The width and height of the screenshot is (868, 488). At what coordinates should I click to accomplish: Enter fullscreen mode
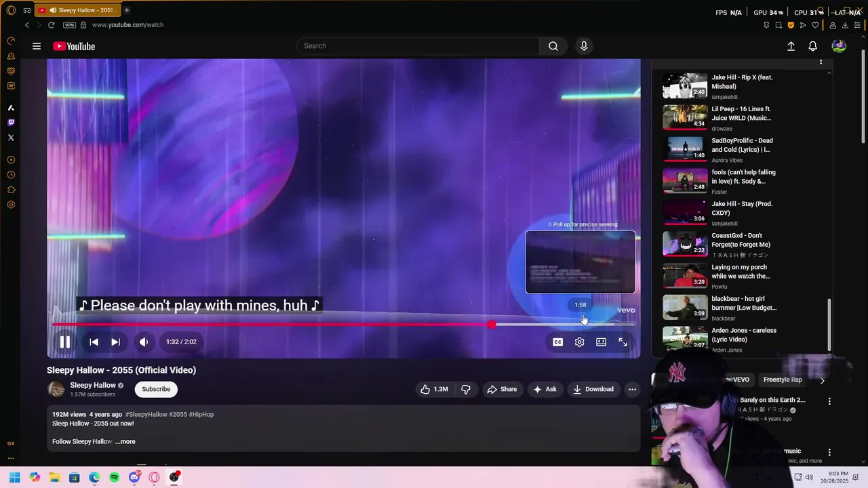[x=623, y=342]
